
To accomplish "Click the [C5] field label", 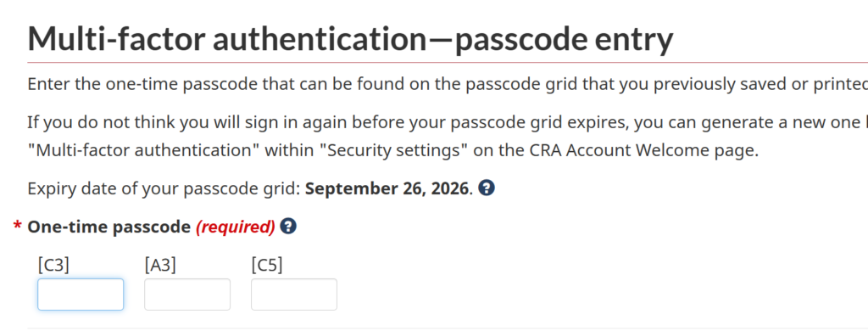I will tap(267, 266).
